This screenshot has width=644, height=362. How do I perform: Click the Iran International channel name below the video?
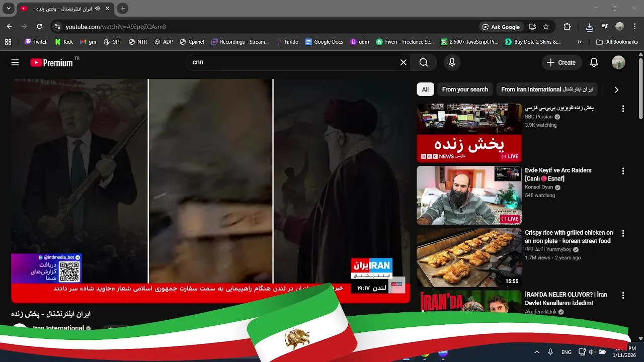[58, 328]
